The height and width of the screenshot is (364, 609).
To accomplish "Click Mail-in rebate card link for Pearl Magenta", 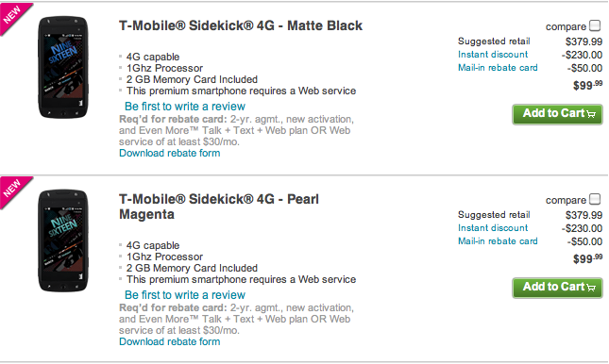I will coord(498,241).
